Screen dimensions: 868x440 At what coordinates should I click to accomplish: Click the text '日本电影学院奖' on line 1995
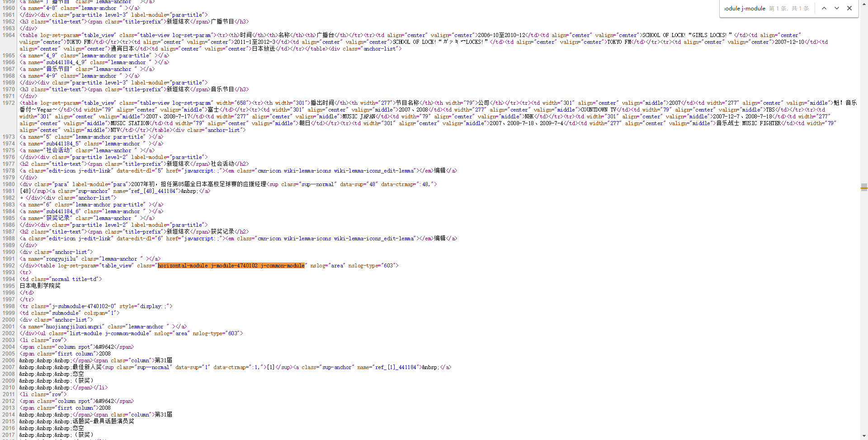point(40,286)
